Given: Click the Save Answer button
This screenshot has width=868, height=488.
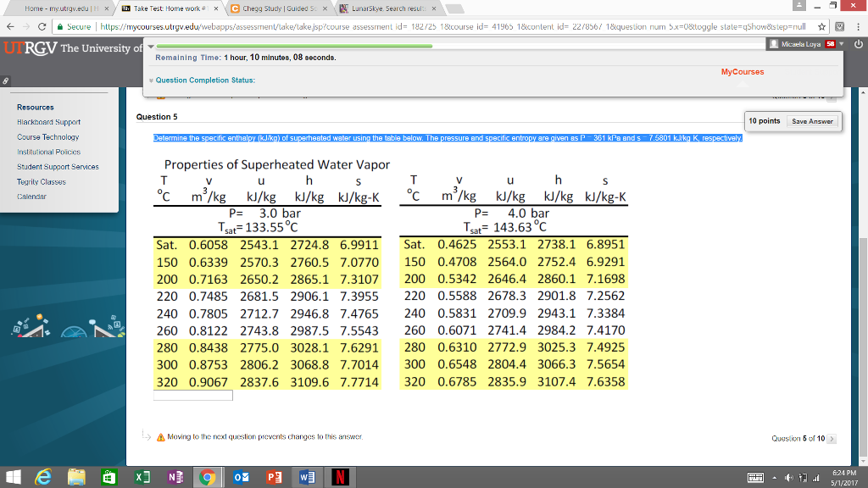Looking at the screenshot, I should [812, 121].
